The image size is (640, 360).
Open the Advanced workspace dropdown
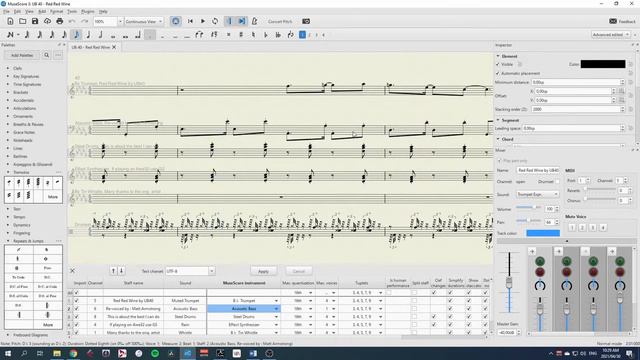[611, 35]
